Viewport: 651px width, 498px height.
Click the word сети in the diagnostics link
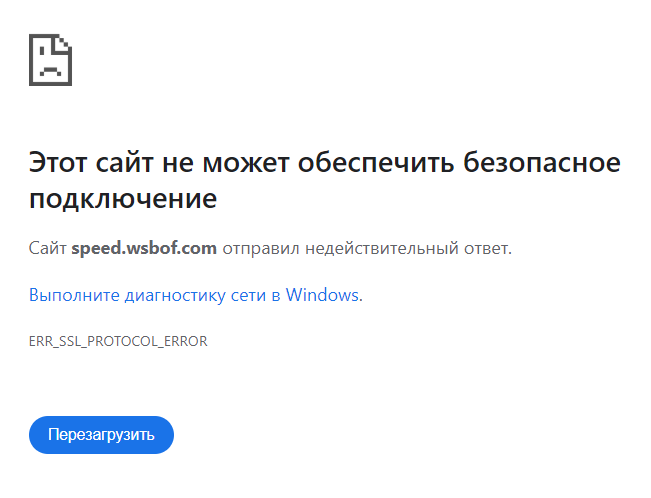coord(248,296)
